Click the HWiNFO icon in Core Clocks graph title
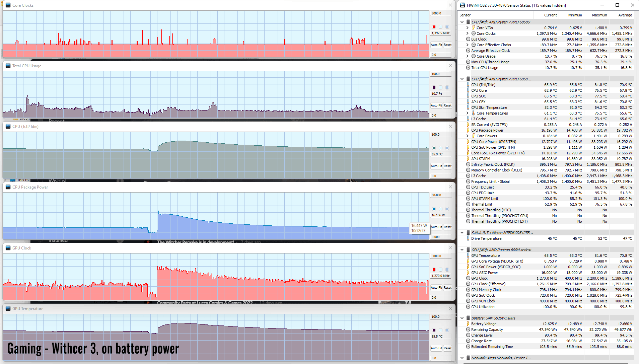The image size is (639, 364). (8, 5)
